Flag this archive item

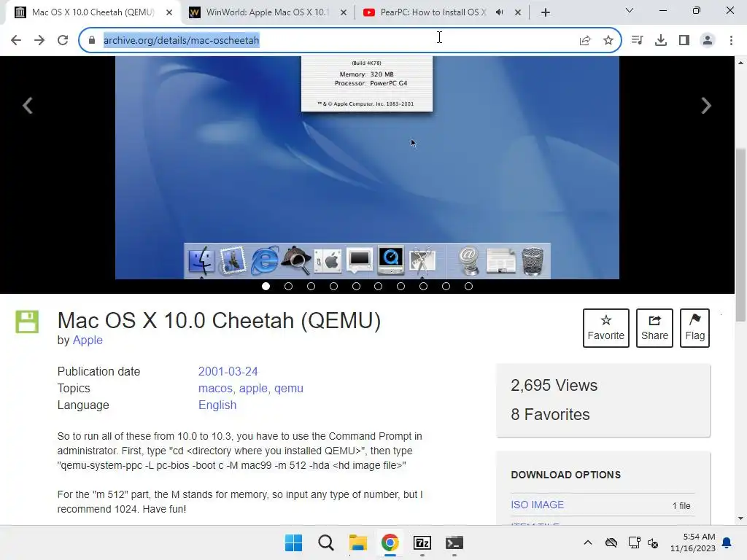pos(694,328)
